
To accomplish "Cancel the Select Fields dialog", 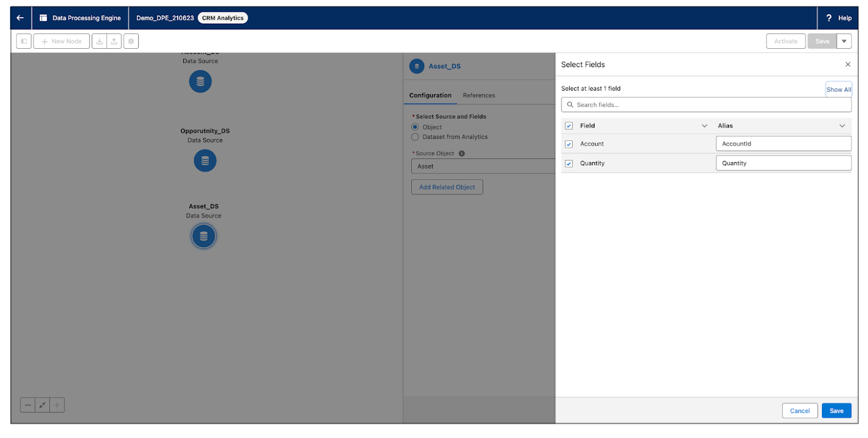I will pos(800,411).
